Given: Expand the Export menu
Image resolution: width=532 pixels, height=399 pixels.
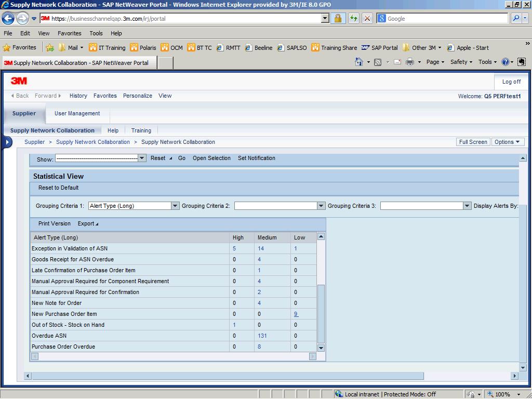Looking at the screenshot, I should [88, 223].
